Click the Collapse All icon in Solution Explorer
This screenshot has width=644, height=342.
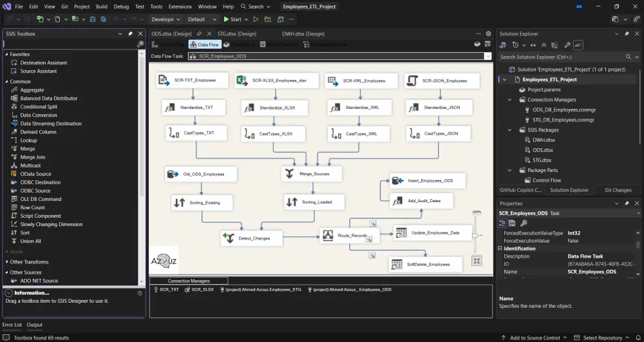[x=544, y=45]
